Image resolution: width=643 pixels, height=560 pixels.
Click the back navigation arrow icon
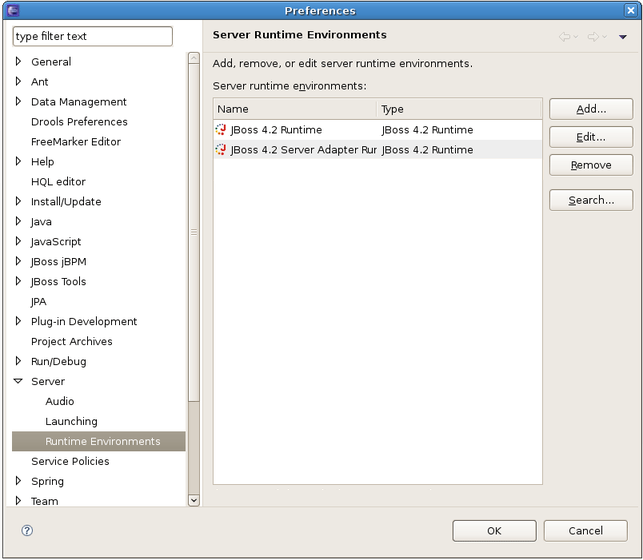(565, 37)
